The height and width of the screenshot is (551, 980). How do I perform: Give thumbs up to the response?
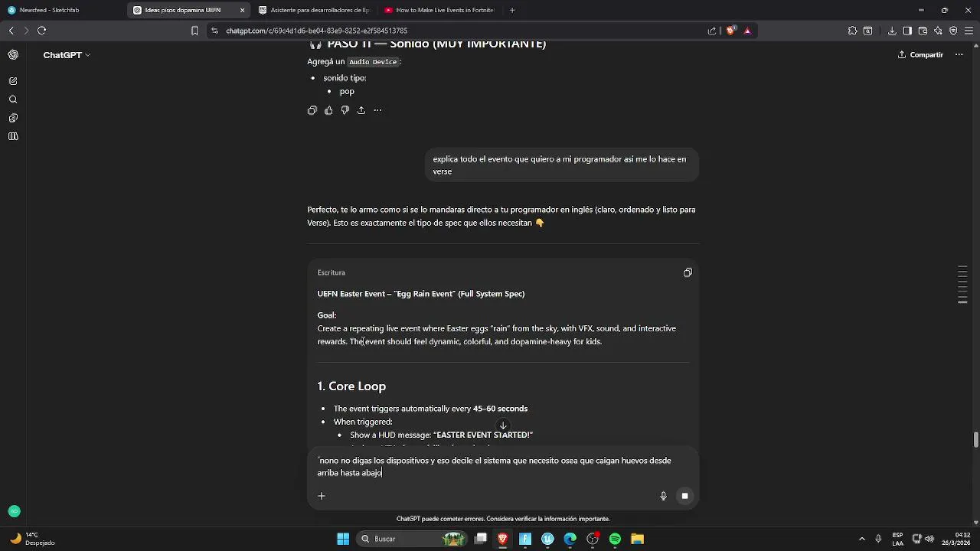328,110
